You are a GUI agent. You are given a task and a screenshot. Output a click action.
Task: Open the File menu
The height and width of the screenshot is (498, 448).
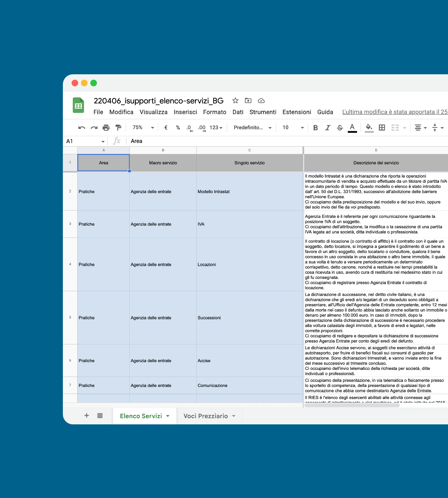(98, 112)
